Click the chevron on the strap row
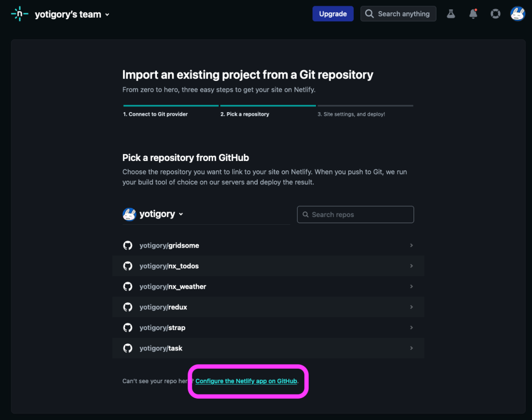 pos(411,328)
